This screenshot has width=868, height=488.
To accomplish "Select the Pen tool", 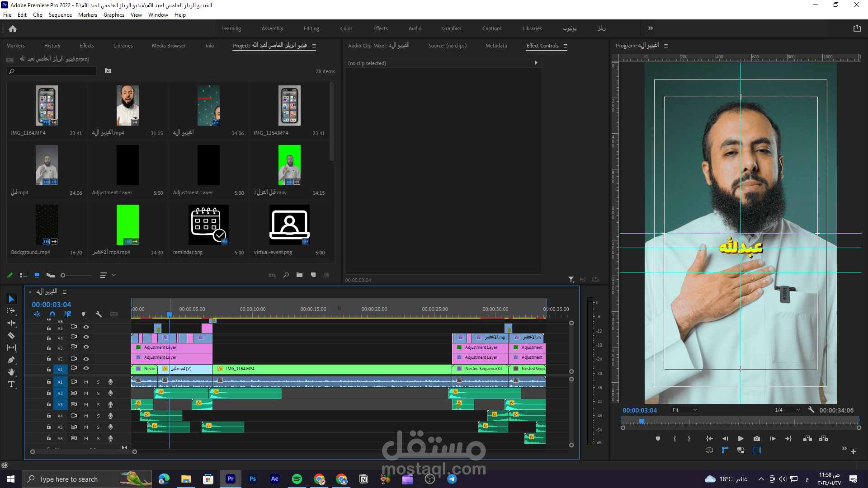I will coord(11,360).
